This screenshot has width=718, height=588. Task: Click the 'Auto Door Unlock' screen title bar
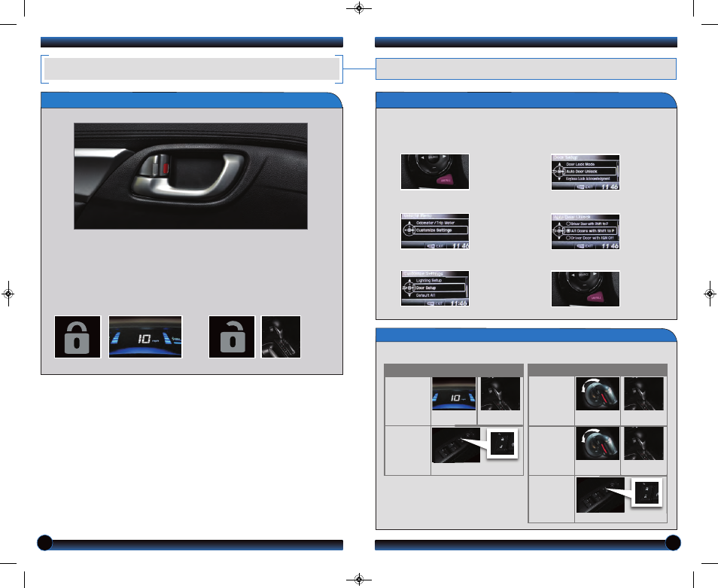586,217
